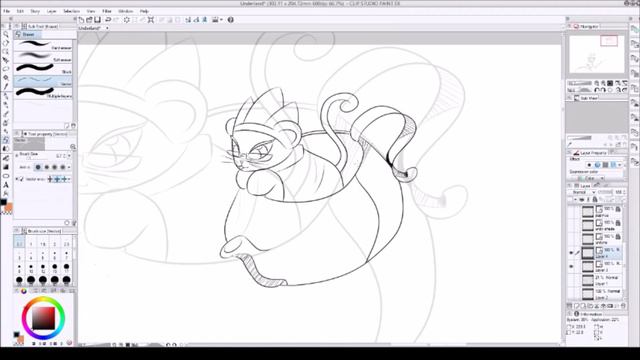Viewport: 640px width, 360px height.
Task: Select the Multiple layers eraser sub tool
Action: pos(44,93)
